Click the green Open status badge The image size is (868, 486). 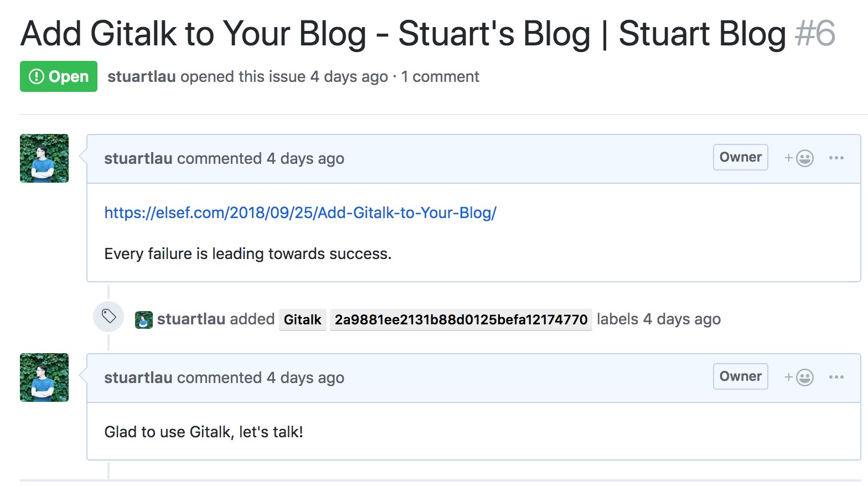tap(59, 76)
